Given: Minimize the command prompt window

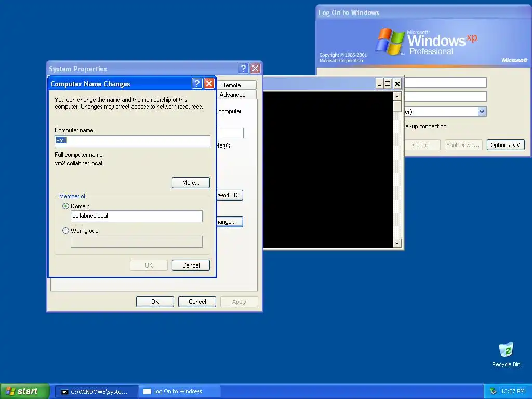Looking at the screenshot, I should click(379, 84).
